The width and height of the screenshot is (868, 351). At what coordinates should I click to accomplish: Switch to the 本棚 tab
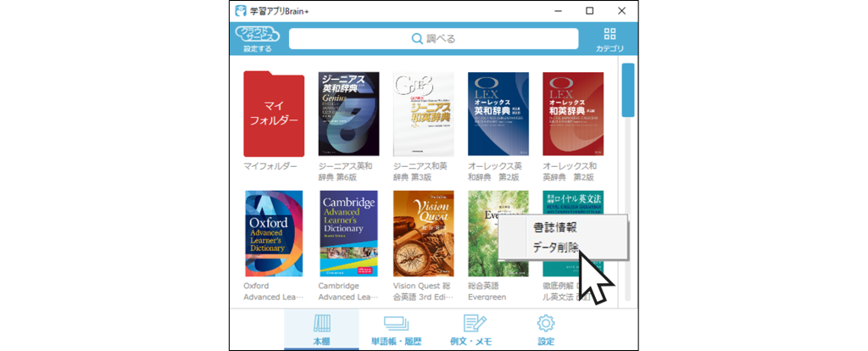click(x=321, y=330)
